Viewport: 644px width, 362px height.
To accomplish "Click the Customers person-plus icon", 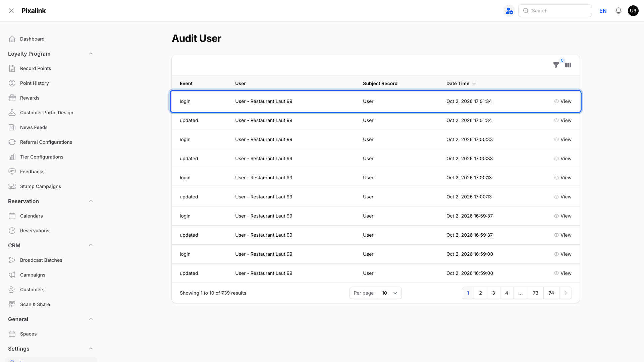I will point(12,290).
